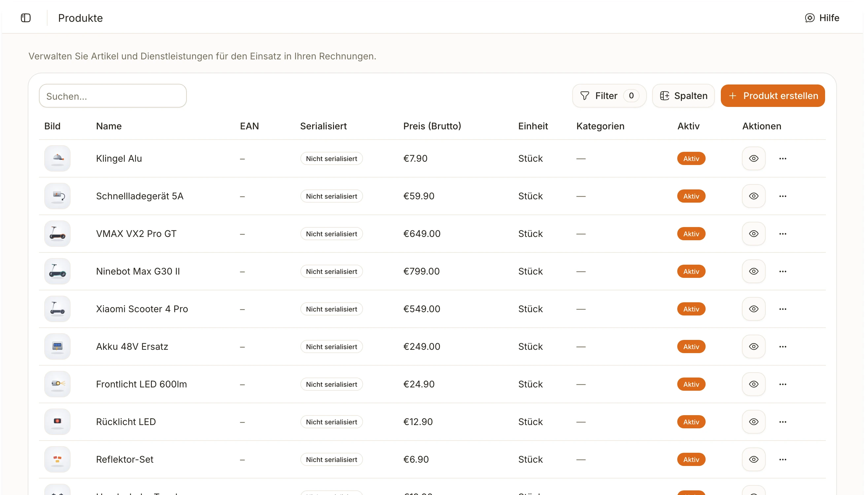868x495 pixels.
Task: Open more actions for Xiaomi Scooter 4 Pro
Action: click(x=782, y=309)
